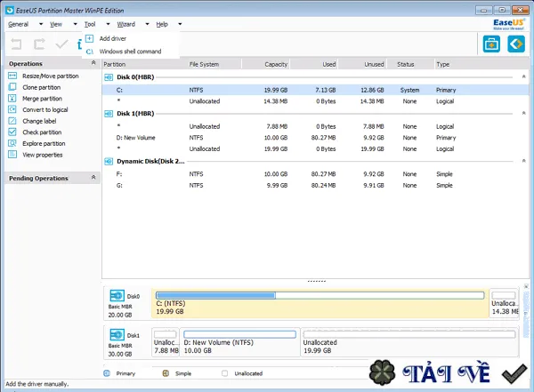Open the Explore partition operation

point(44,143)
